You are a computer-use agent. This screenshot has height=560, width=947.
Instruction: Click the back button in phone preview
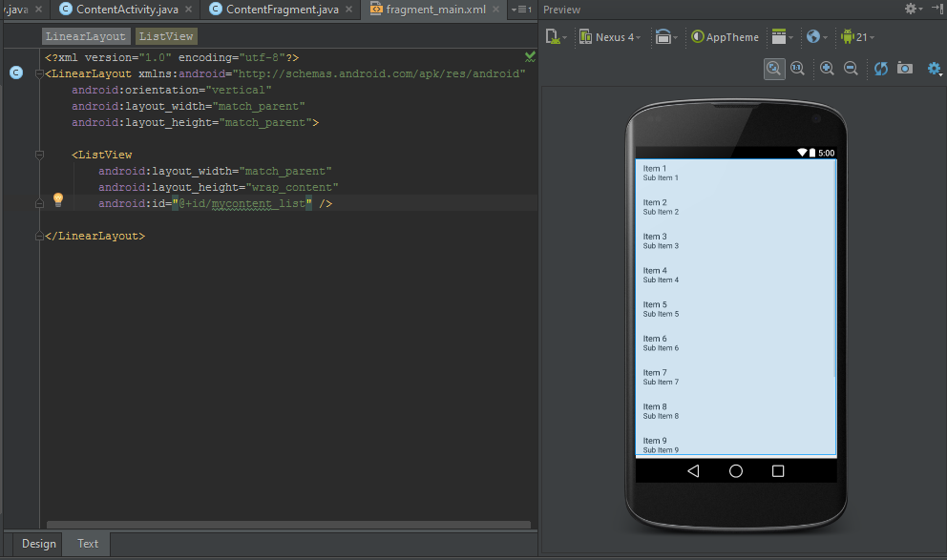(x=693, y=470)
